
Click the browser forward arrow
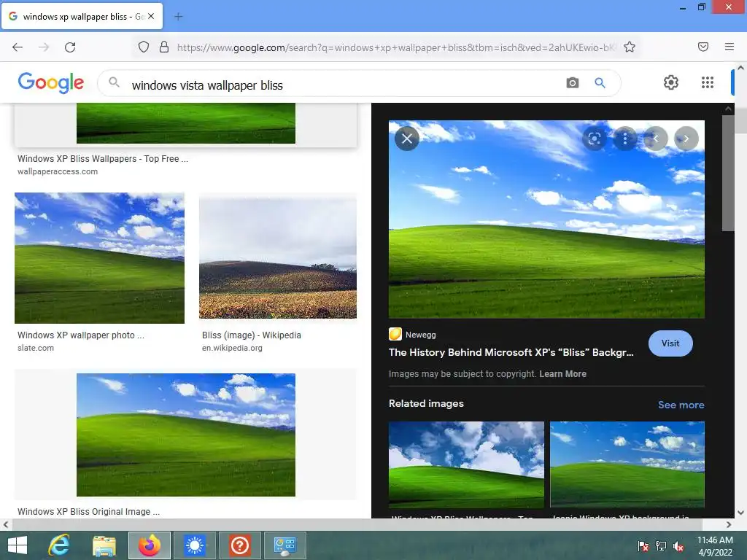click(x=44, y=47)
